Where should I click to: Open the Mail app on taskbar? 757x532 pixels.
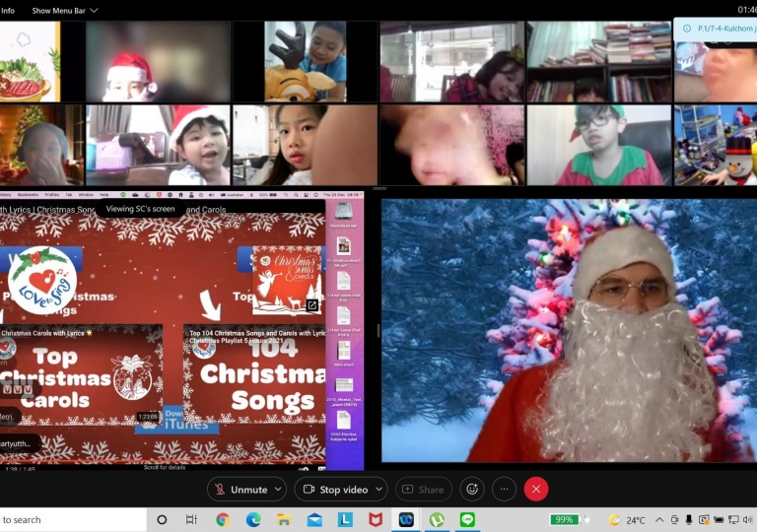point(314,520)
